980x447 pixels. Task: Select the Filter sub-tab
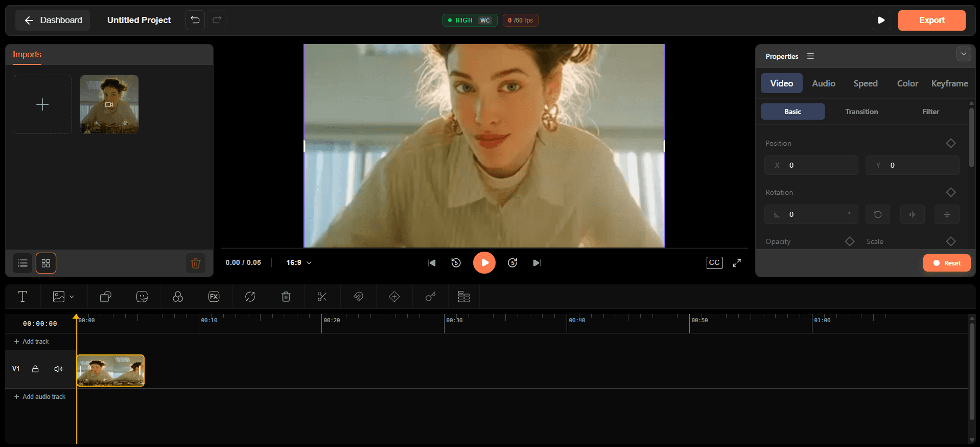pyautogui.click(x=930, y=111)
